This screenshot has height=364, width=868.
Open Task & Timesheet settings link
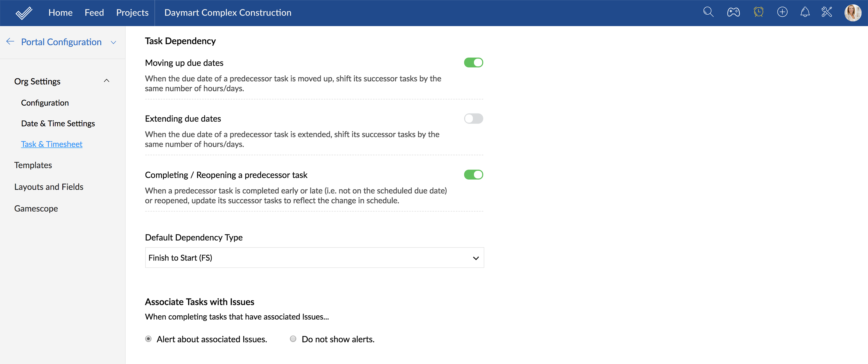51,144
